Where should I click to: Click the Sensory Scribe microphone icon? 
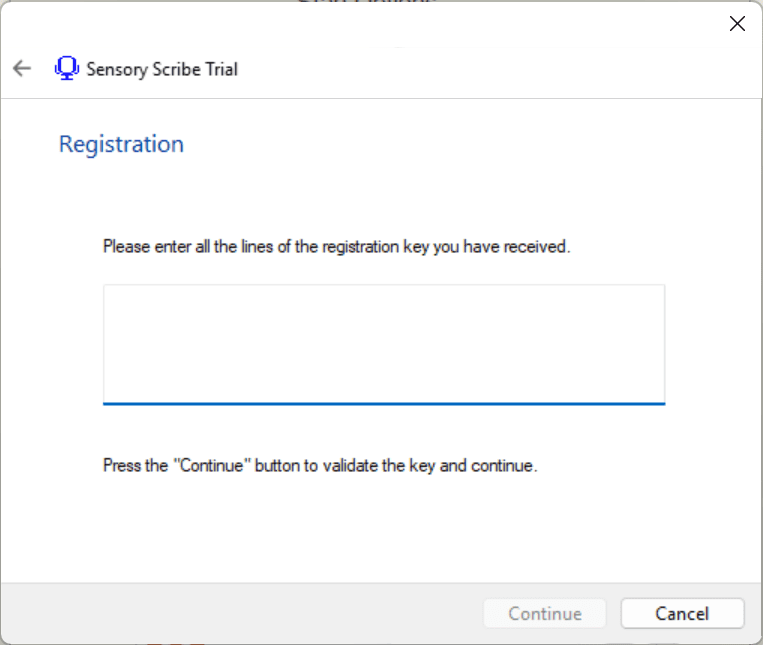click(x=67, y=68)
